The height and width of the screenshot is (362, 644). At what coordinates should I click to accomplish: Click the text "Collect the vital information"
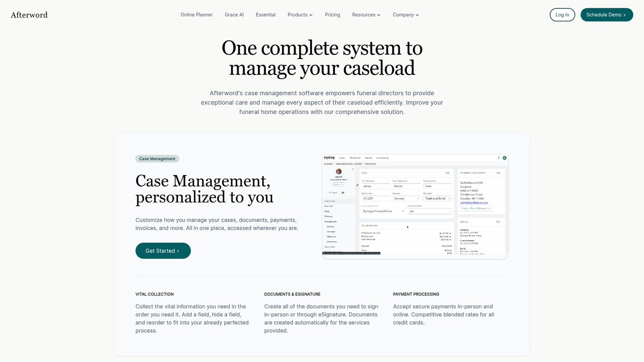(192, 318)
